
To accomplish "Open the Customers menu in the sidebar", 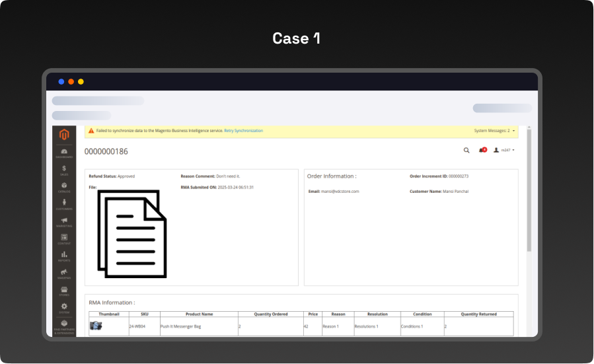I will click(x=64, y=204).
